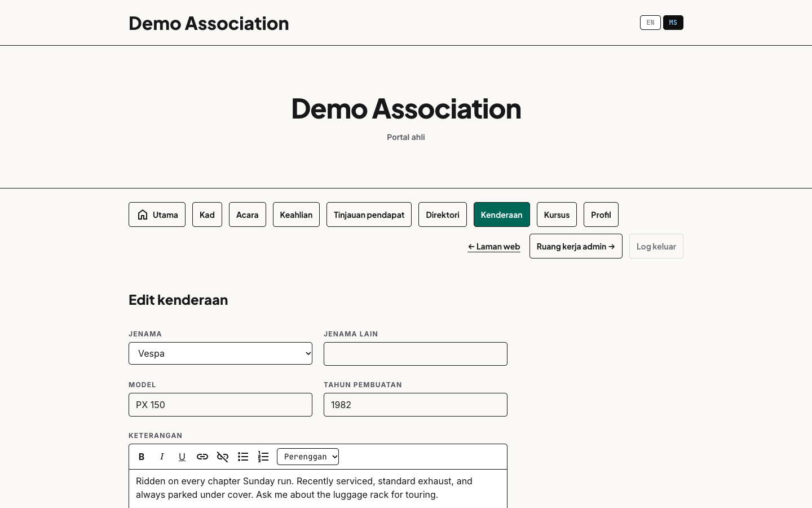Click the 'JENAMA LAIN' label
The height and width of the screenshot is (508, 812).
point(351,334)
